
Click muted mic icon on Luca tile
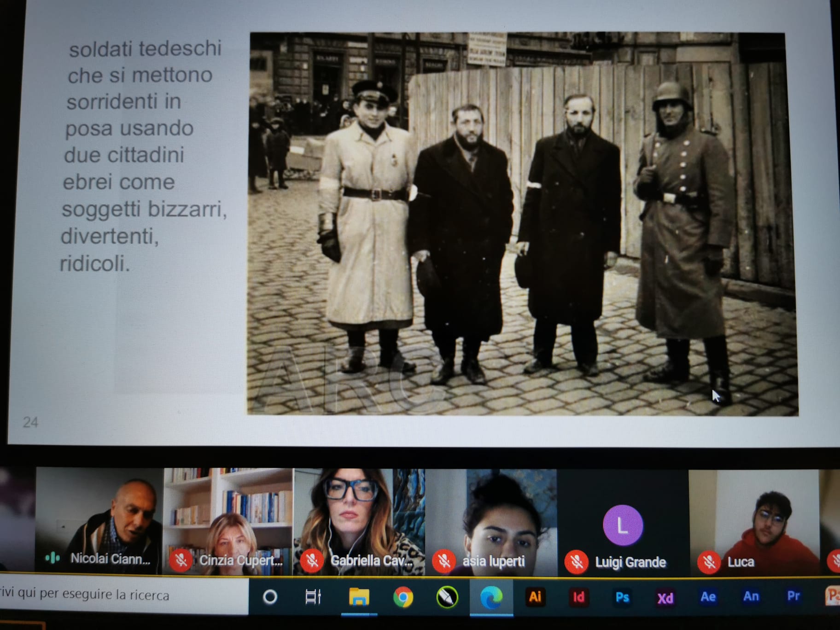[x=709, y=562]
